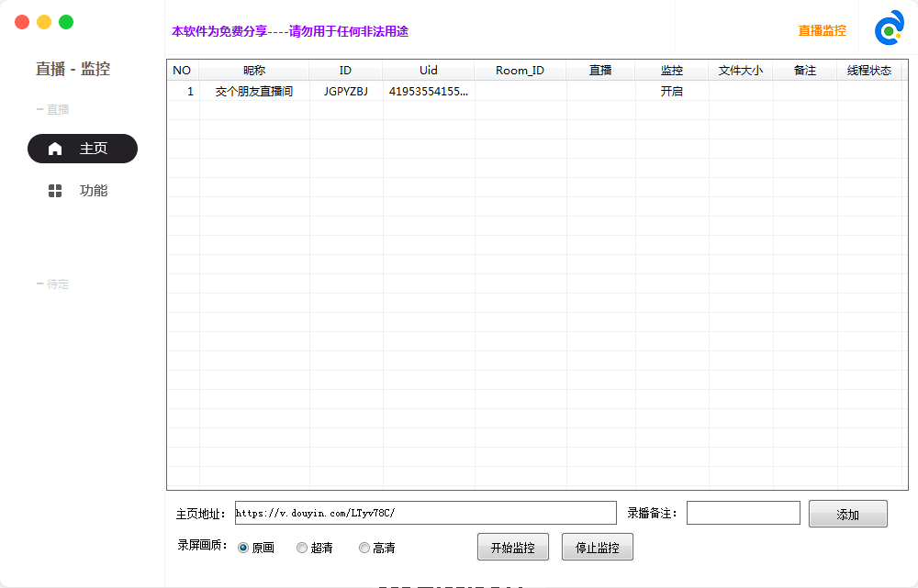918x588 pixels.
Task: Select the 高清 recording quality option
Action: (364, 547)
